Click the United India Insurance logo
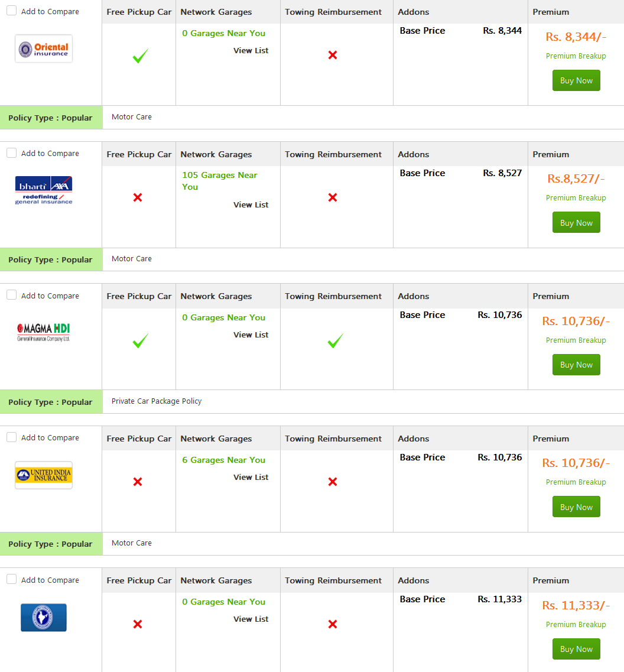624x672 pixels. point(44,475)
